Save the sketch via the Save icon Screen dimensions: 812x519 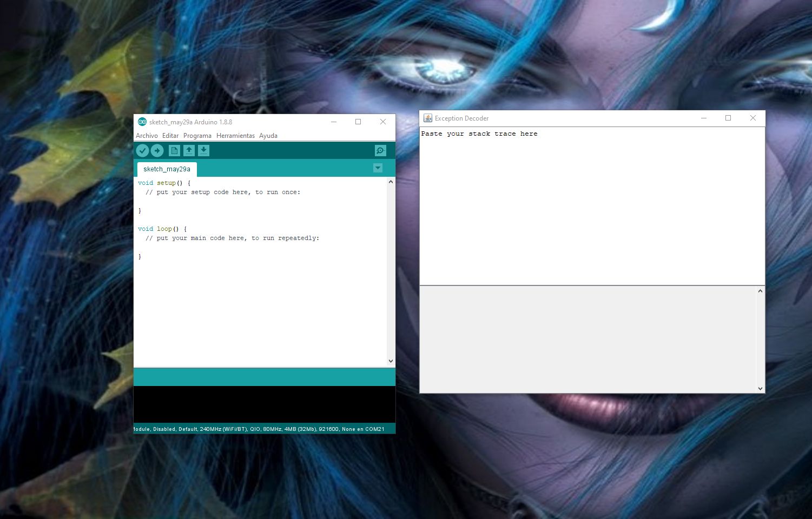[203, 150]
